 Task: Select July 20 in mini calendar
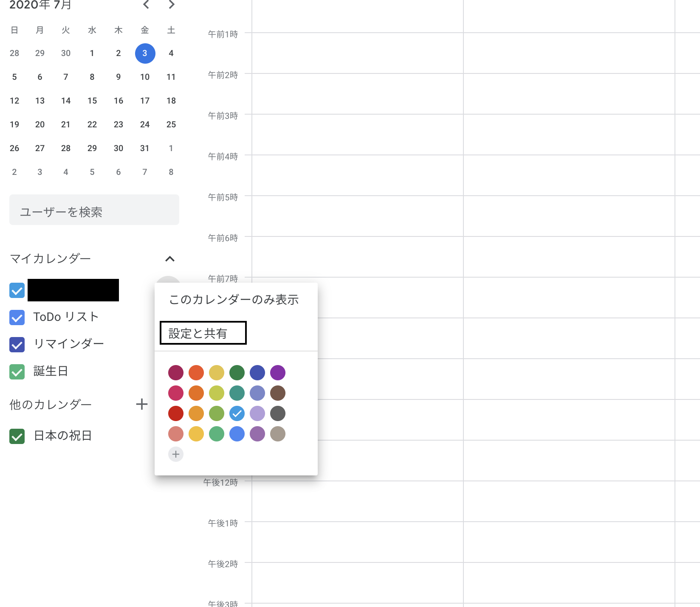click(40, 124)
